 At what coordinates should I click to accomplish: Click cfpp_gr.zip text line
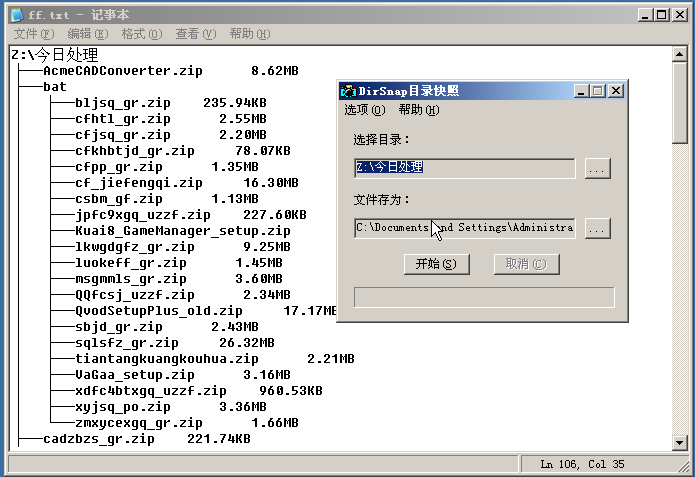click(167, 167)
